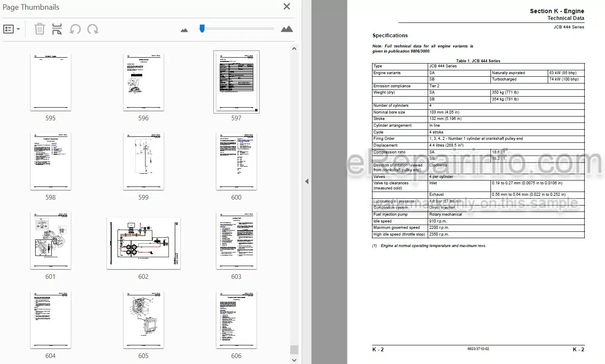Viewport: 605px width, 364px height.
Task: Click '63 kW (85 bhp)' cell
Action: pyautogui.click(x=563, y=73)
